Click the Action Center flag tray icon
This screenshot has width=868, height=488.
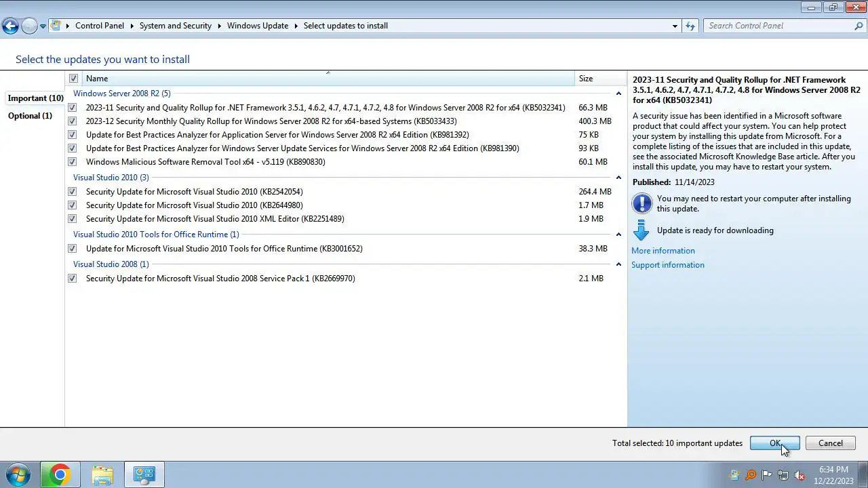click(767, 475)
